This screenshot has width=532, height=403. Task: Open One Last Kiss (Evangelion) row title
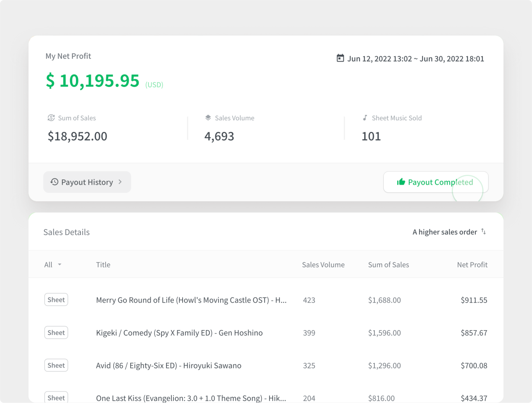pos(191,398)
